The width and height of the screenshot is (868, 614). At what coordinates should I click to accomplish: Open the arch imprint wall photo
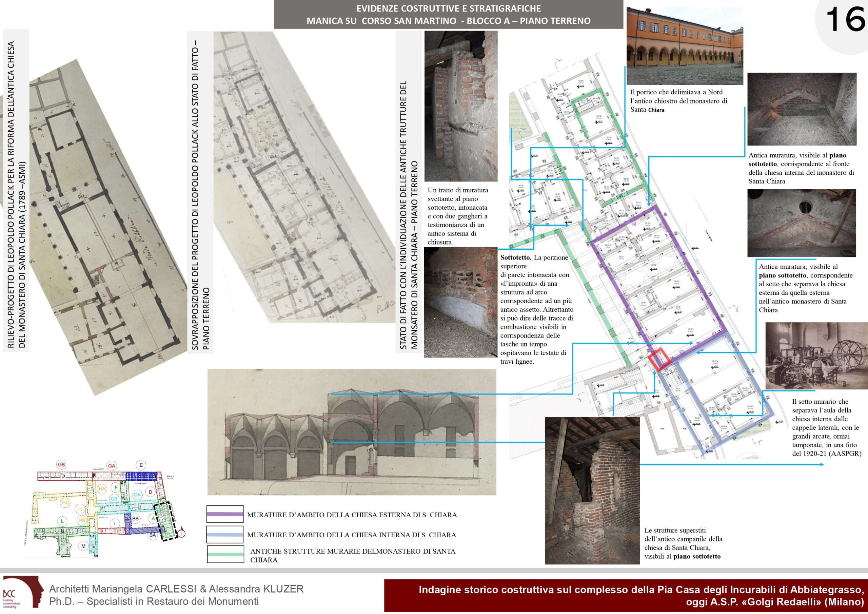(460, 302)
